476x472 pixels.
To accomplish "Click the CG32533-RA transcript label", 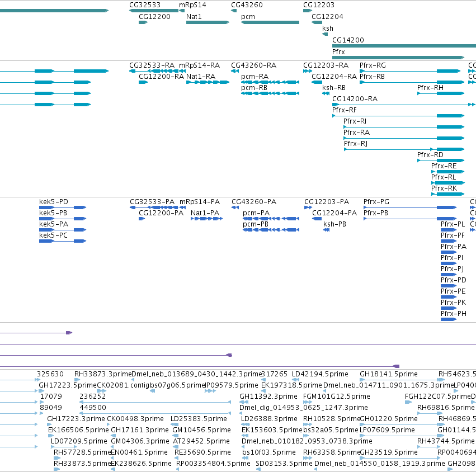I will (152, 65).
